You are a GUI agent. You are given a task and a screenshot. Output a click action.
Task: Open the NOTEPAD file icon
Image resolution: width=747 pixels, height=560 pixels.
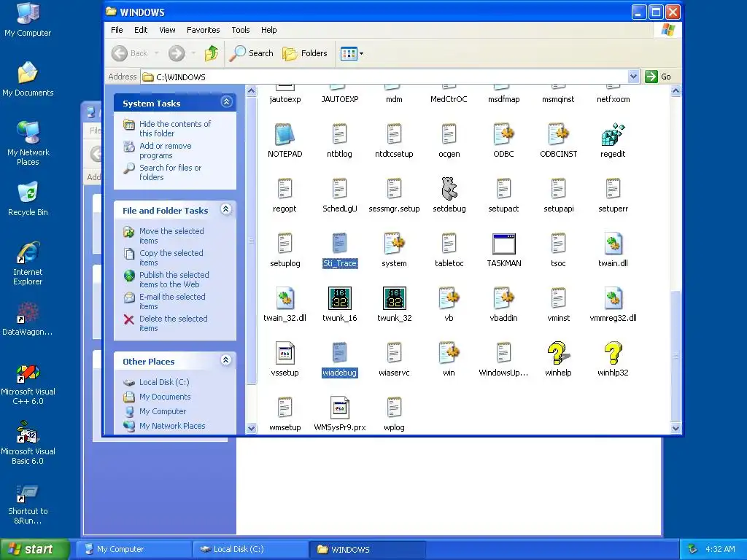coord(285,134)
